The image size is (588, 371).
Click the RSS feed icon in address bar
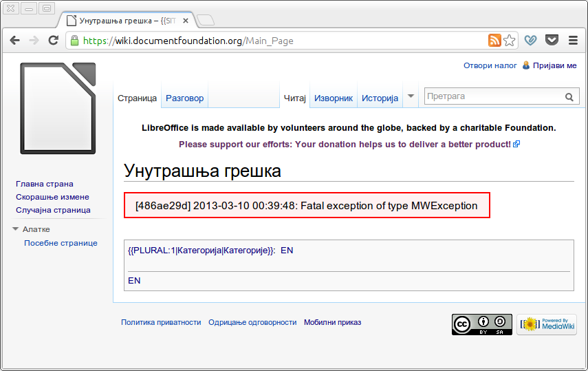coord(494,41)
